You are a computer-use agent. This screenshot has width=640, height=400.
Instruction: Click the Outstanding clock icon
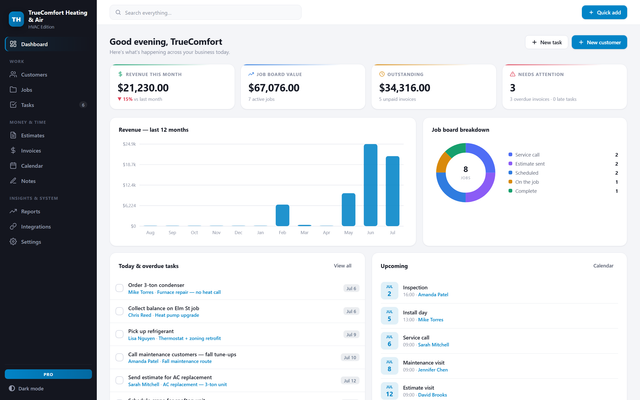pyautogui.click(x=382, y=74)
